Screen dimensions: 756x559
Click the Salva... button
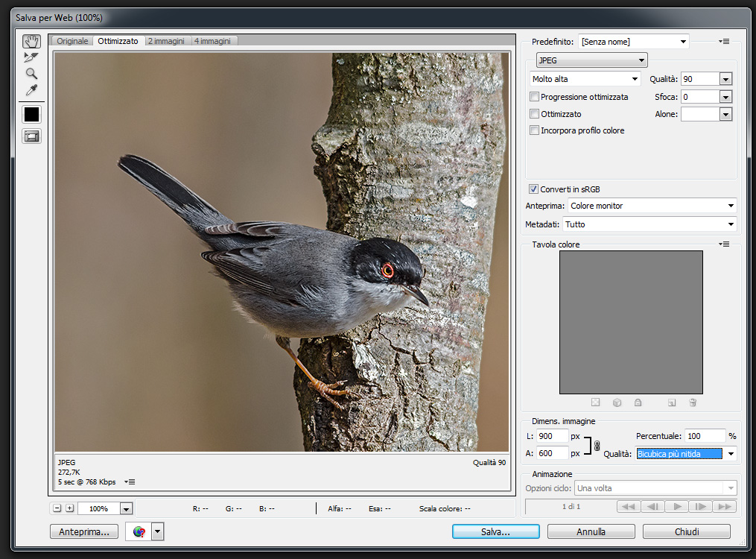click(495, 531)
